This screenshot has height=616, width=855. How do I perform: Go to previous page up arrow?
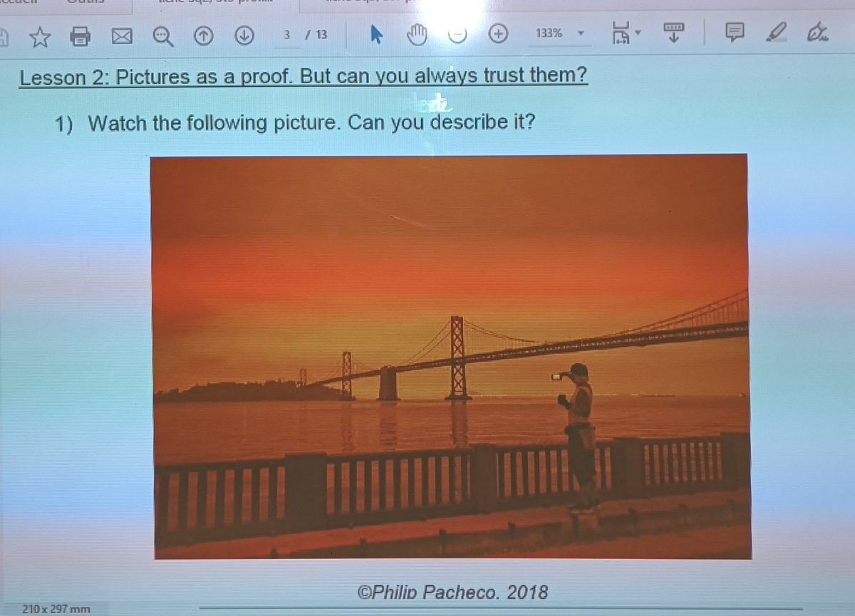coord(204,36)
